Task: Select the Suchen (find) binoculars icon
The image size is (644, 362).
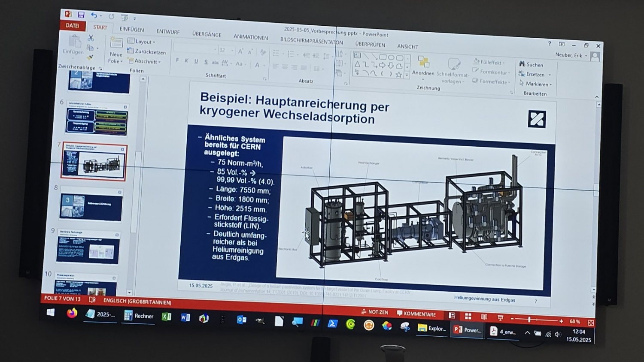Action: pos(522,64)
